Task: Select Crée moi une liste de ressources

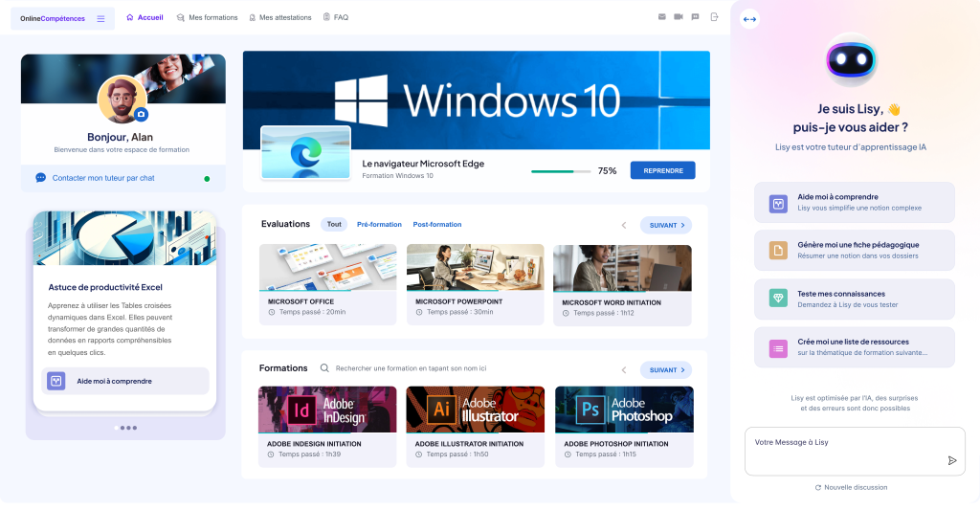Action: click(855, 347)
